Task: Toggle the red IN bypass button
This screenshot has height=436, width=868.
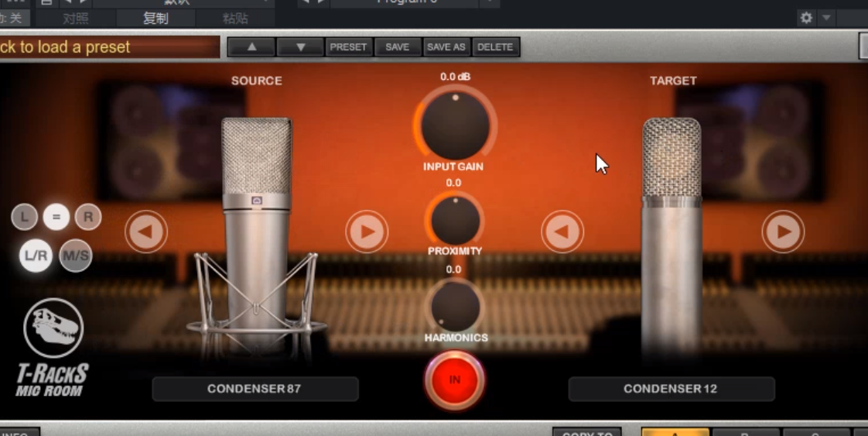Action: point(454,380)
